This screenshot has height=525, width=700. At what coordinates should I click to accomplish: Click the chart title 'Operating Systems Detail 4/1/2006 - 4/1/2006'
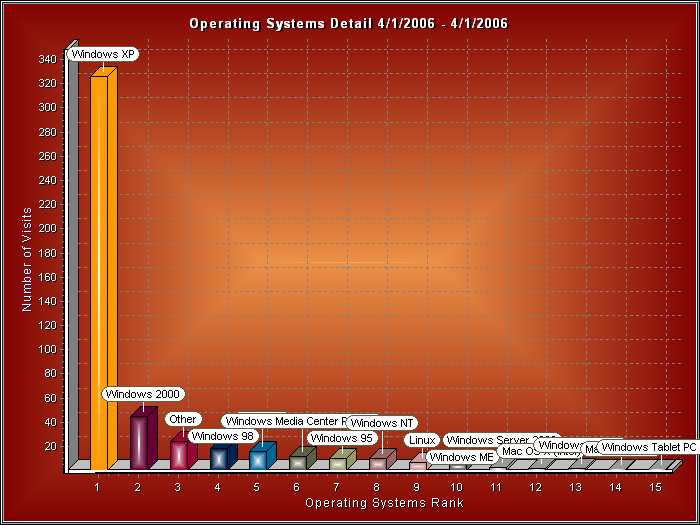(349, 24)
